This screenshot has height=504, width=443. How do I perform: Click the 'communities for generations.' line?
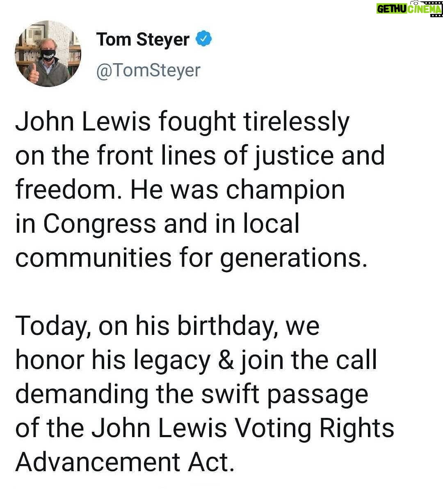click(x=191, y=258)
